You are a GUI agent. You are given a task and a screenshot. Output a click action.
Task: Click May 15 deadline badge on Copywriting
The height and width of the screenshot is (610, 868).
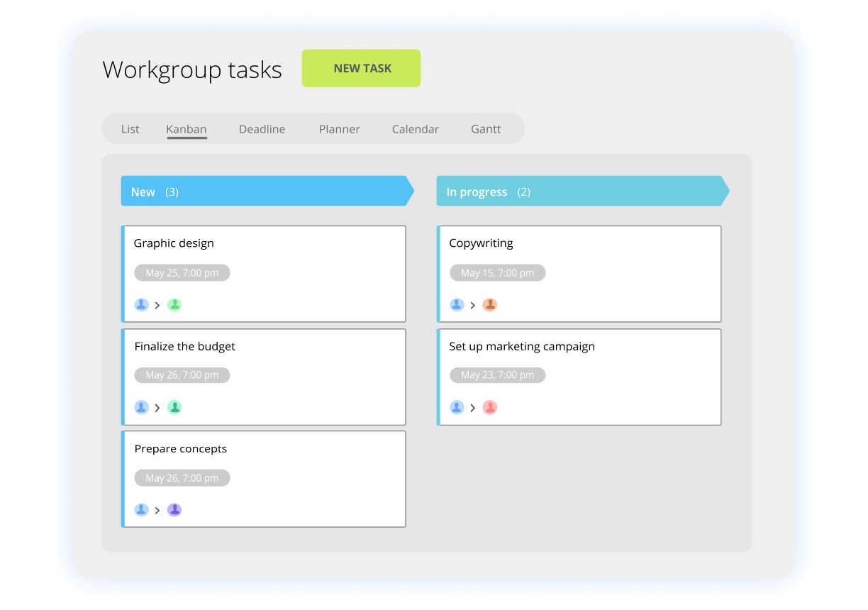click(x=497, y=273)
